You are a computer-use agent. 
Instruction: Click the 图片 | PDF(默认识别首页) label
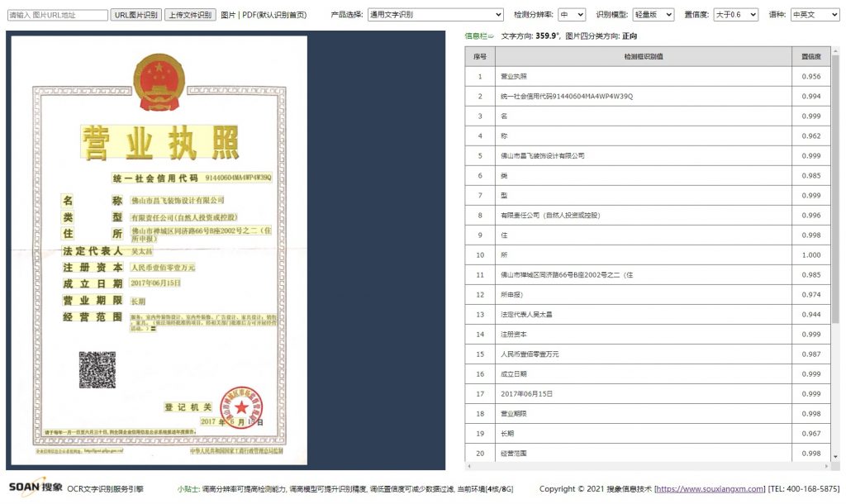pos(264,15)
